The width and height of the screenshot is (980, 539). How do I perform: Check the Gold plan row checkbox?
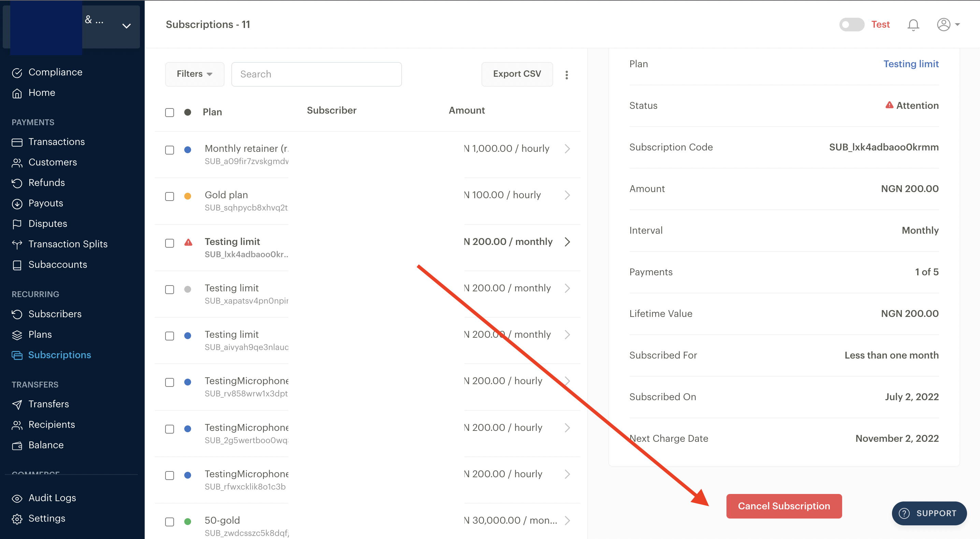point(169,196)
